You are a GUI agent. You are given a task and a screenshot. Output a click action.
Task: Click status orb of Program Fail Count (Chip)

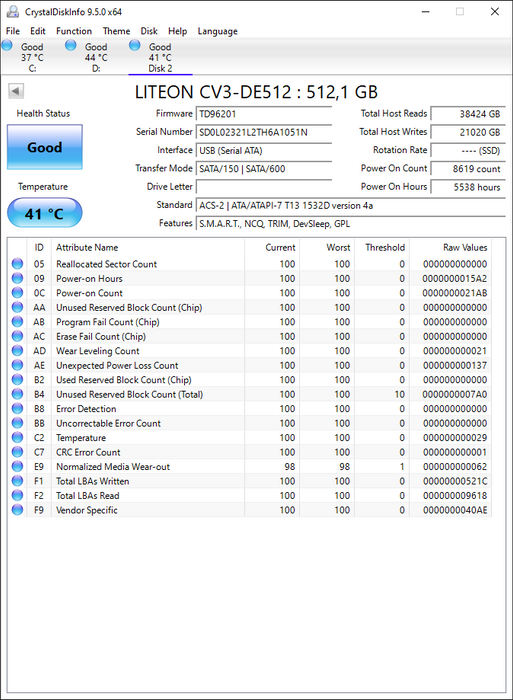pyautogui.click(x=17, y=321)
